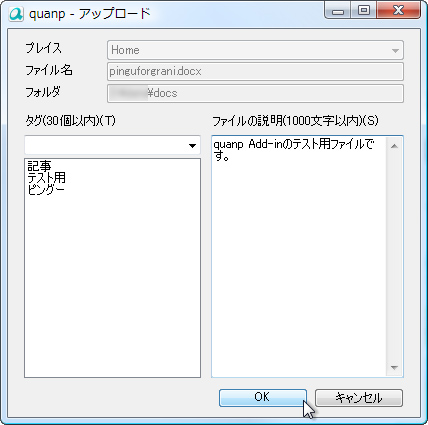This screenshot has height=425, width=428.
Task: Click the タグ(30個以内)(T) label
Action: pos(70,121)
